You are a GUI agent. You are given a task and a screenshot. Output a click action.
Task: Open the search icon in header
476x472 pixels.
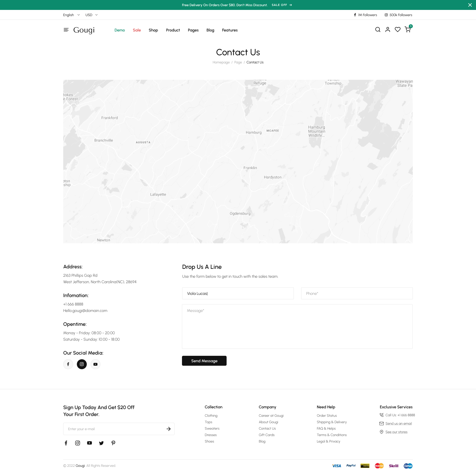(378, 30)
